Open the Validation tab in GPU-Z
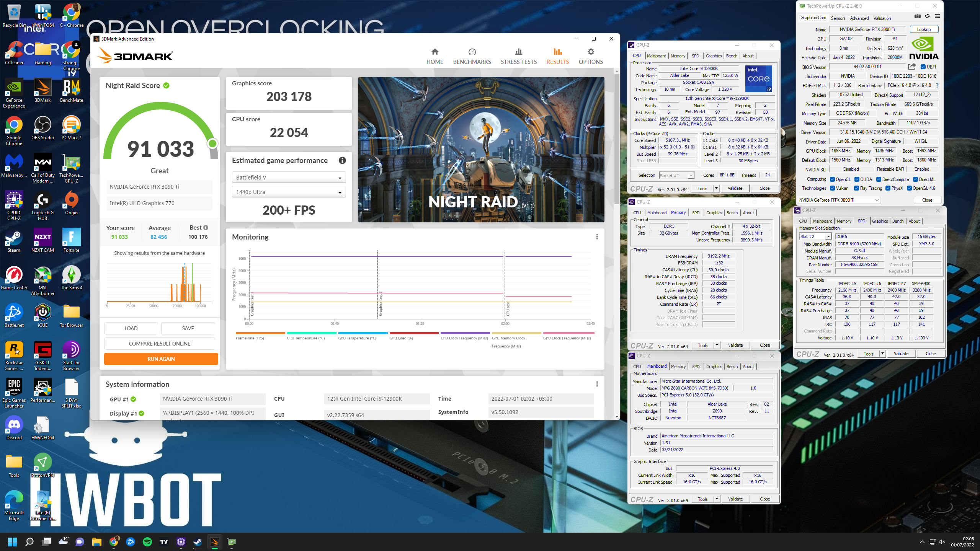 click(x=882, y=18)
